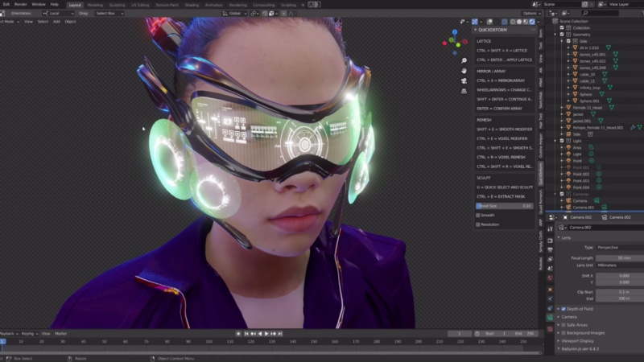Adjust the Voxel Size slider
644x362 pixels.
pyautogui.click(x=505, y=206)
